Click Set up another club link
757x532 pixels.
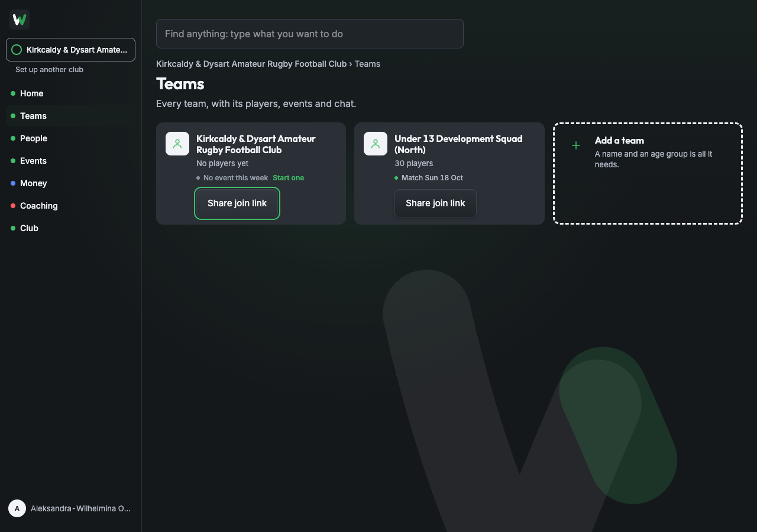click(x=49, y=70)
